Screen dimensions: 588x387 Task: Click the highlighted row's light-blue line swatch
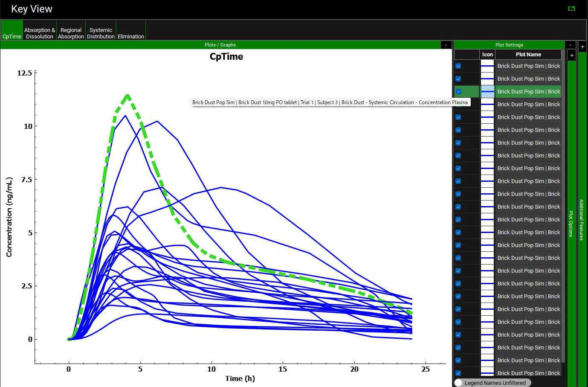pos(487,92)
